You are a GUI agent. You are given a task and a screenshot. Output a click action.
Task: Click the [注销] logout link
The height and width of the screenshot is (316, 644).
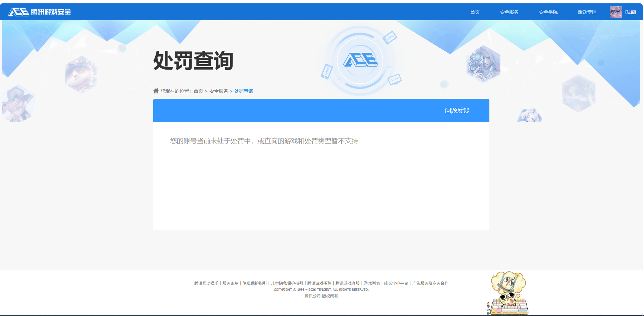coord(631,12)
